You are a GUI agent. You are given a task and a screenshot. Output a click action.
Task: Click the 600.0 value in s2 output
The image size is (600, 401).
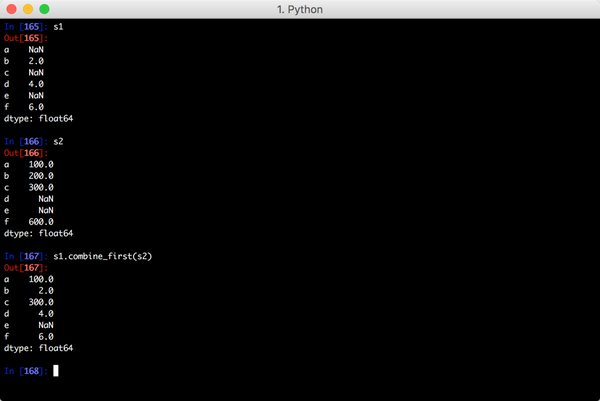pyautogui.click(x=41, y=222)
